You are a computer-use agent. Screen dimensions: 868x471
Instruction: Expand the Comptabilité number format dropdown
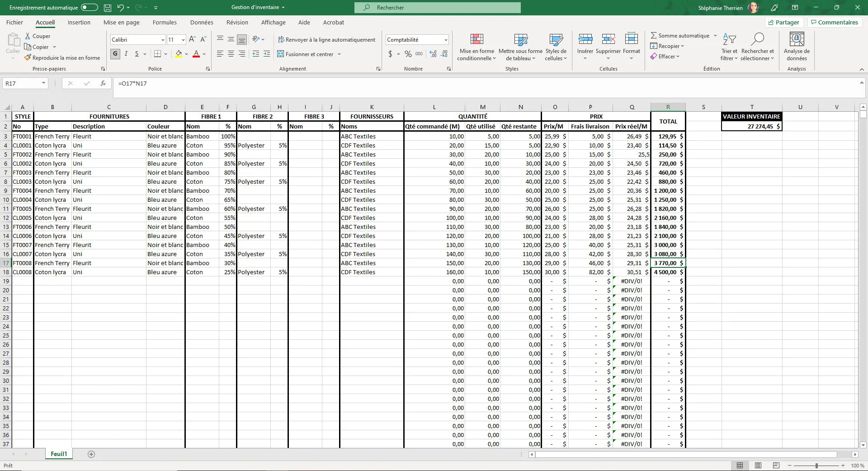tap(445, 40)
